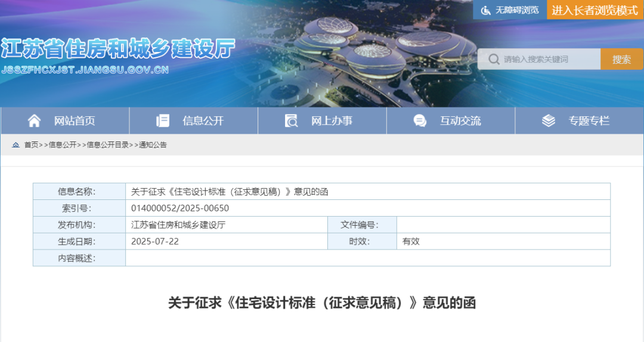Viewport: 644px width, 342px height.
Task: Click the index number 014000052/2025-00650
Action: coord(180,208)
